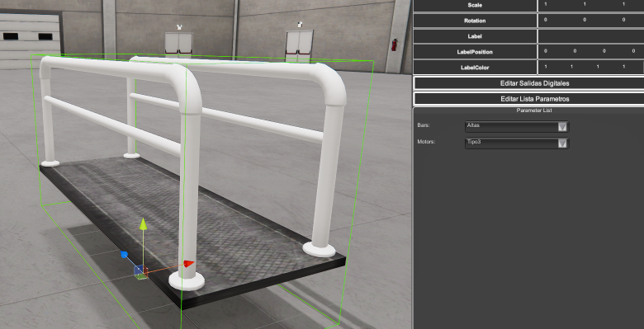
Task: Click the Motors dropdown arrow button
Action: (562, 143)
